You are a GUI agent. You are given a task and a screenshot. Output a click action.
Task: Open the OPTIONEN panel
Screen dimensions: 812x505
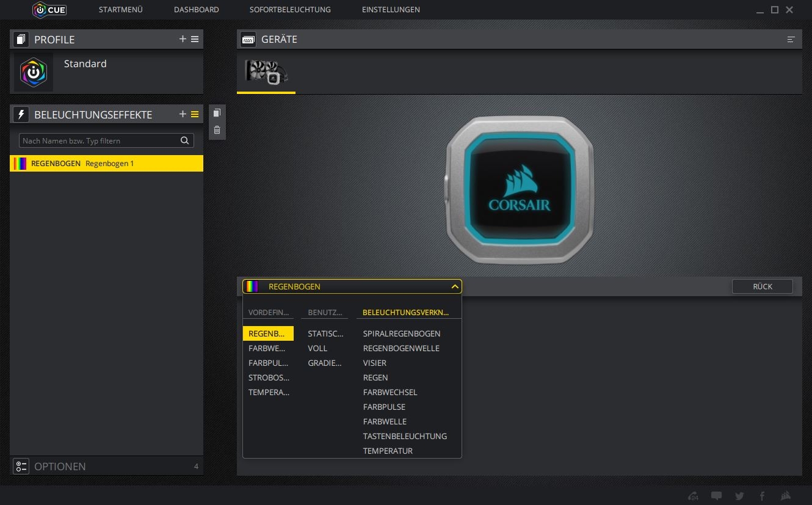pos(106,466)
